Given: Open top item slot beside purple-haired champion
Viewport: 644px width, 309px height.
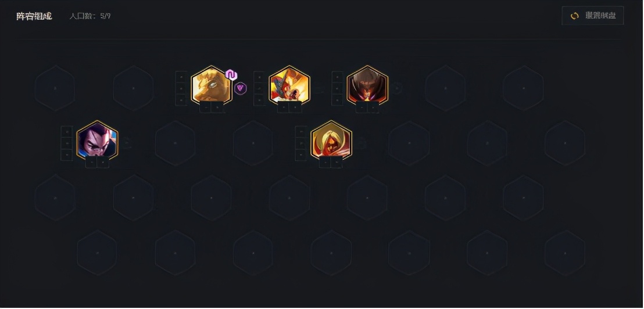Looking at the screenshot, I should point(66,132).
